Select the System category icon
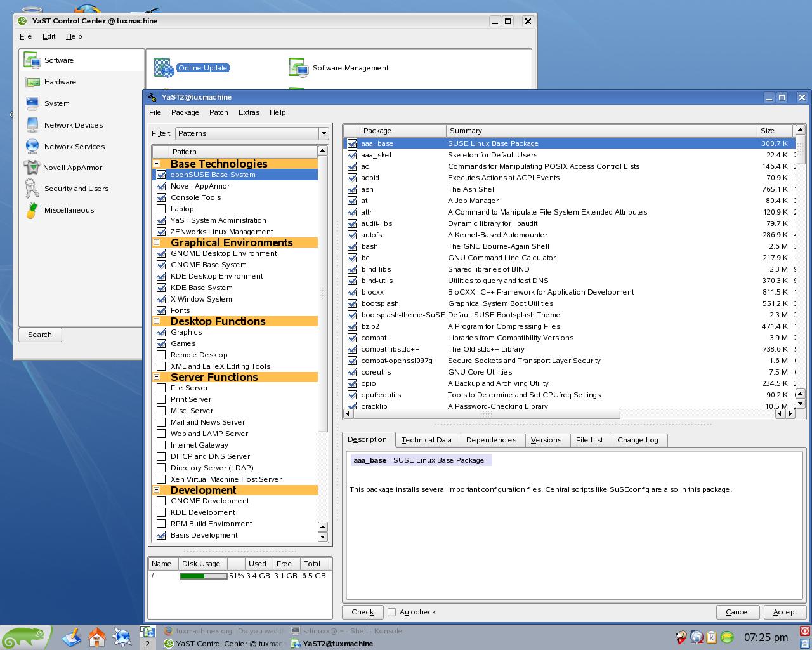 [x=32, y=103]
